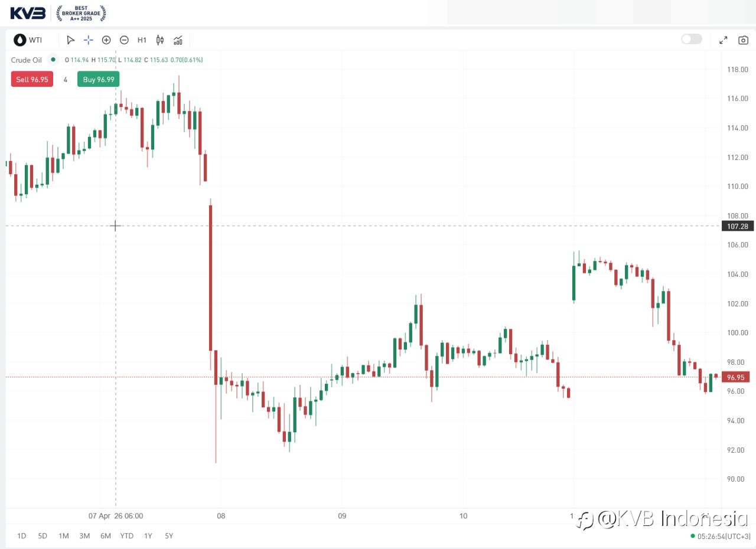Open the UTC+3 timezone selector
The width and height of the screenshot is (756, 549).
pyautogui.click(x=724, y=536)
